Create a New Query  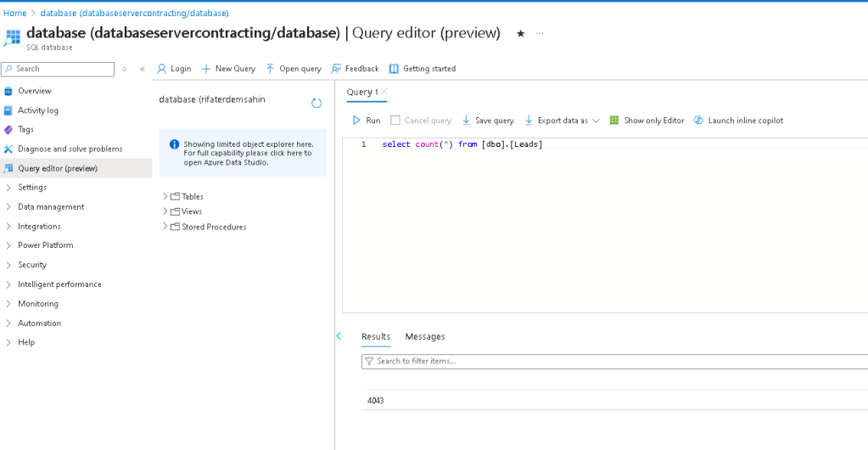(228, 69)
